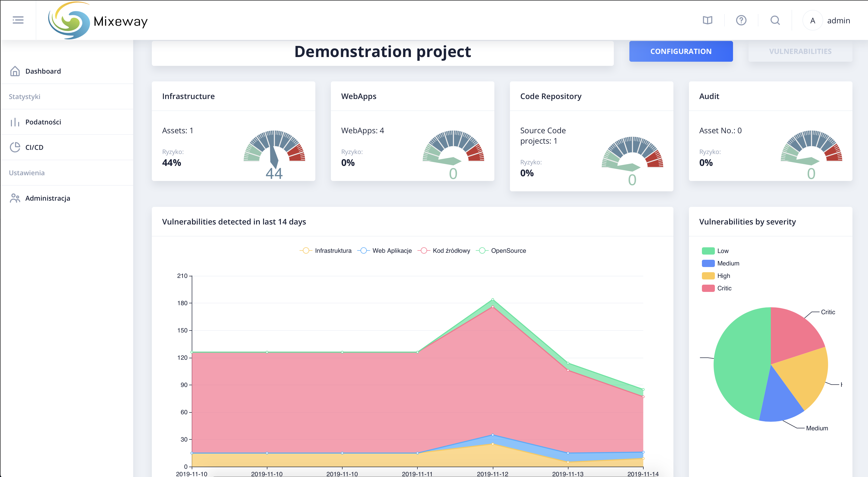Screen dimensions: 868x477
Task: Click the Administracja users icon
Action: (15, 198)
